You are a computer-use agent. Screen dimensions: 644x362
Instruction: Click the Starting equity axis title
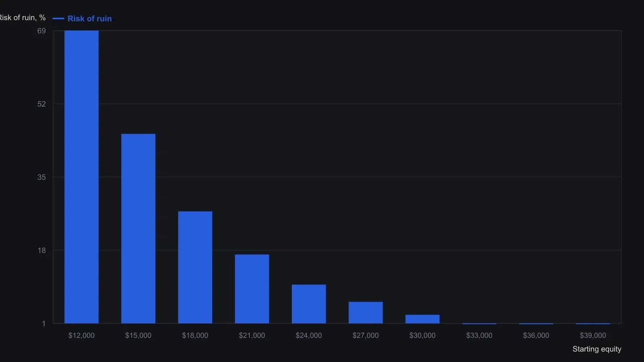[597, 349]
